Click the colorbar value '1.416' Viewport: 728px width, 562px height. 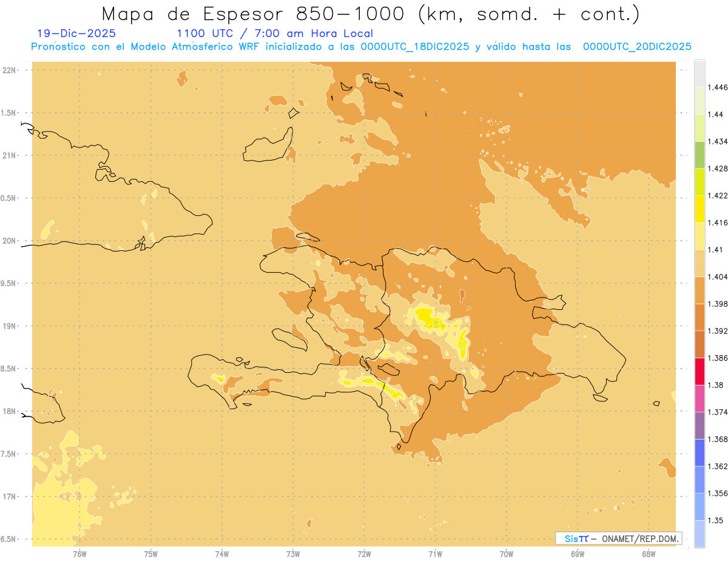(717, 222)
